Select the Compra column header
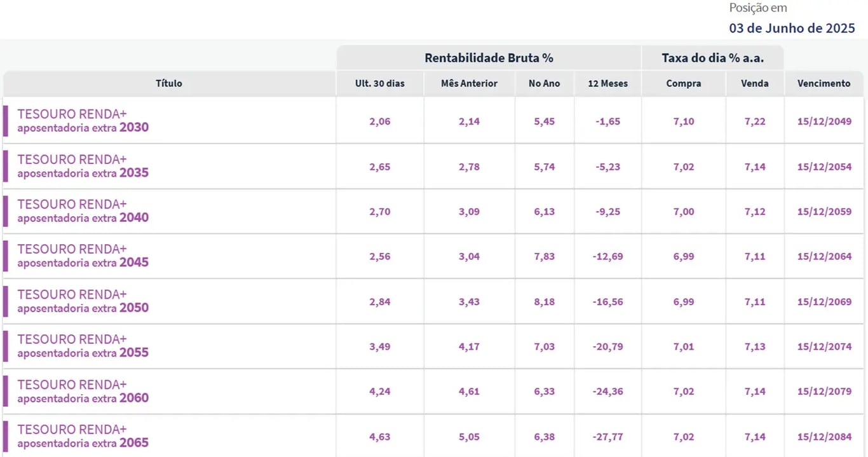The width and height of the screenshot is (868, 457). pyautogui.click(x=684, y=83)
